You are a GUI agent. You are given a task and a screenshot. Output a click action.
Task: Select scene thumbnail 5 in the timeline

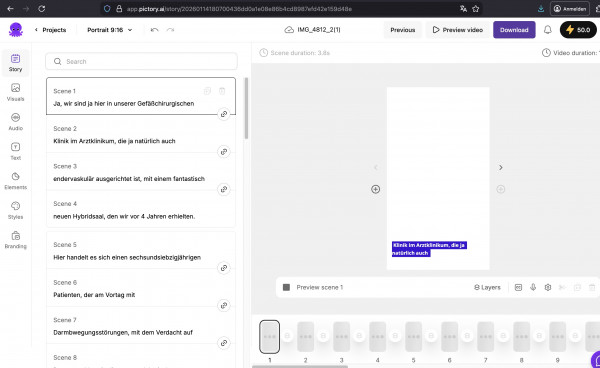tap(413, 337)
